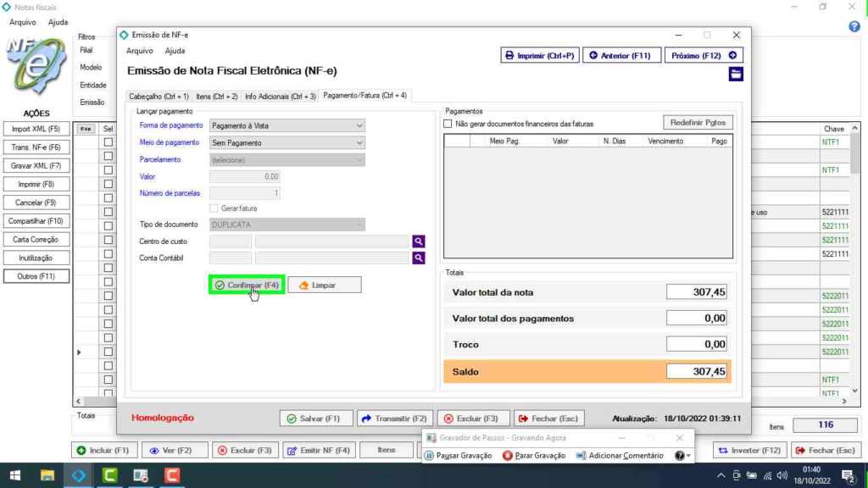Click the Valor input field

[244, 176]
